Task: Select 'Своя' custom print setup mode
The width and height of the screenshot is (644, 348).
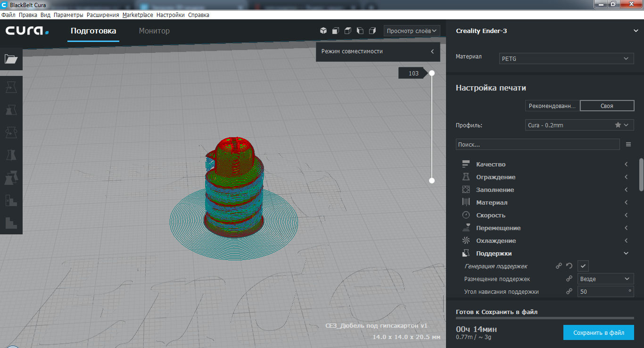Action: point(607,106)
